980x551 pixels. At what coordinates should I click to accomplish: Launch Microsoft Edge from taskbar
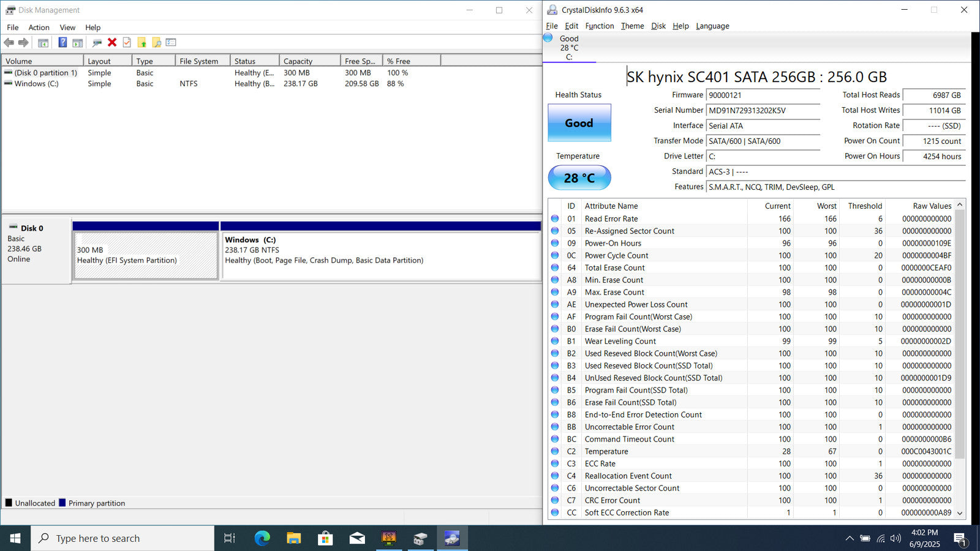pyautogui.click(x=262, y=538)
